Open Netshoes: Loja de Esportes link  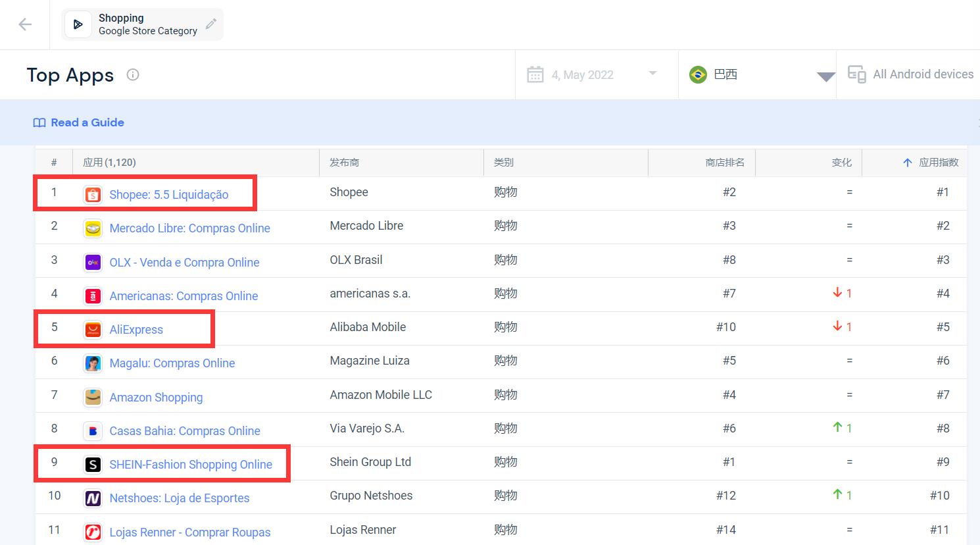click(x=180, y=498)
